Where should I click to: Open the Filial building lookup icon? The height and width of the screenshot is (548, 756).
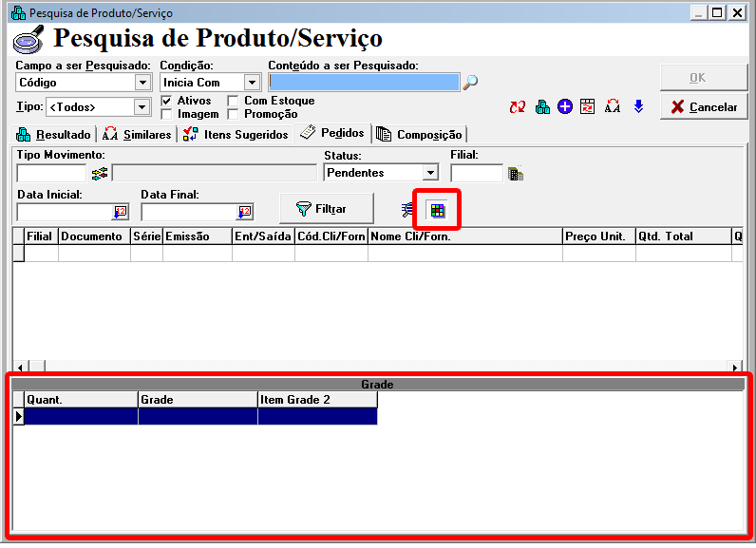516,174
